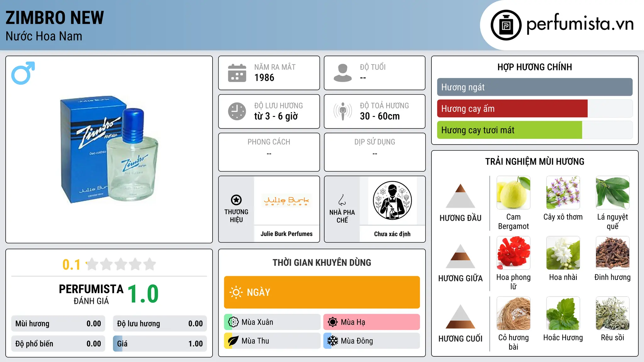The height and width of the screenshot is (362, 644).
Task: Click the THỜI GIAN KHUYÊN DÙNG heading
Action: 322,262
